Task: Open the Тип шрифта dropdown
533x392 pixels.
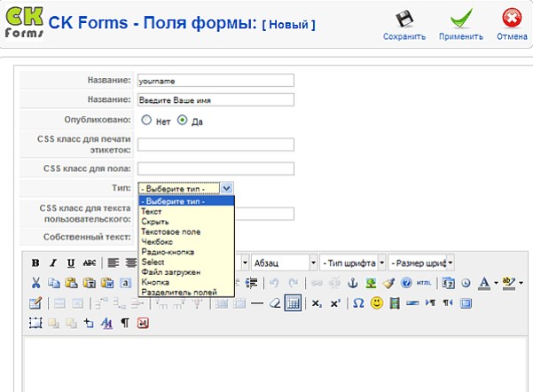Action: pos(381,263)
